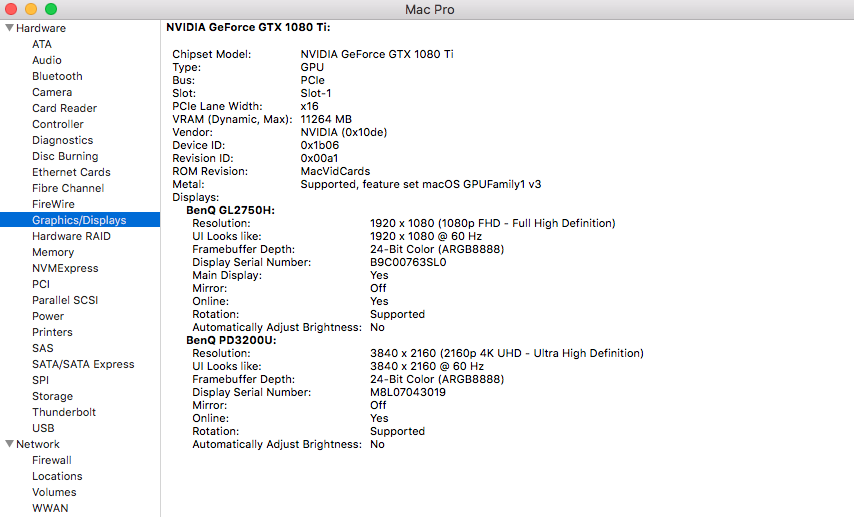
Task: Click the Chipset Model value text
Action: point(377,54)
